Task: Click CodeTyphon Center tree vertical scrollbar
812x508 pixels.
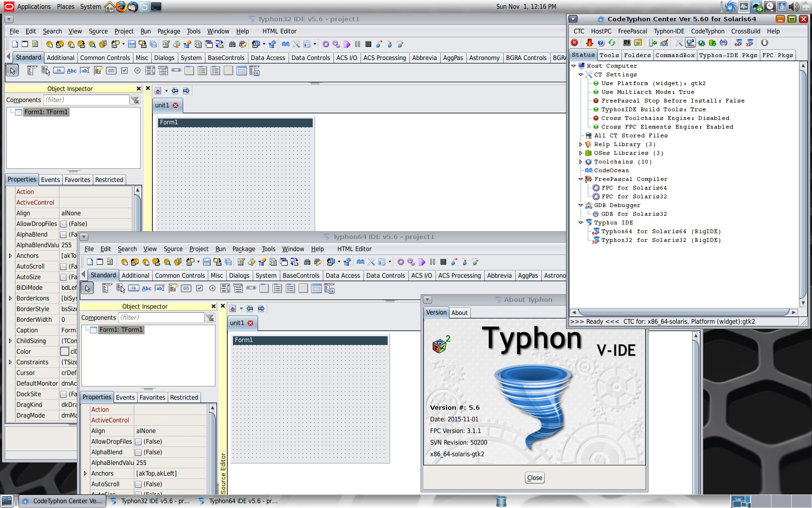Action: click(803, 184)
